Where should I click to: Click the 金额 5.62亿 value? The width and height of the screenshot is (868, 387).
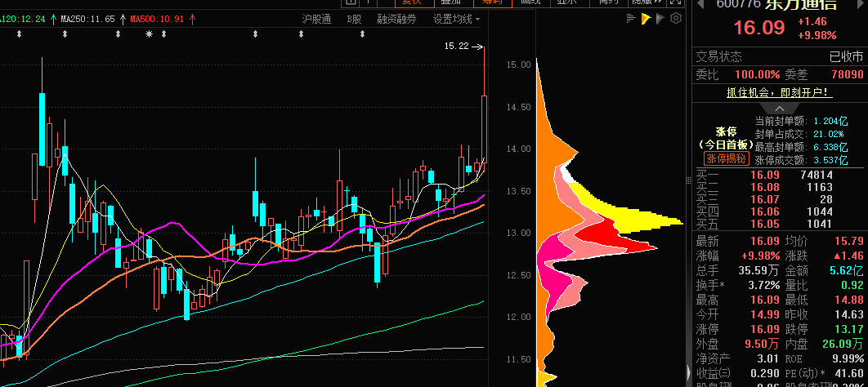[x=847, y=270]
